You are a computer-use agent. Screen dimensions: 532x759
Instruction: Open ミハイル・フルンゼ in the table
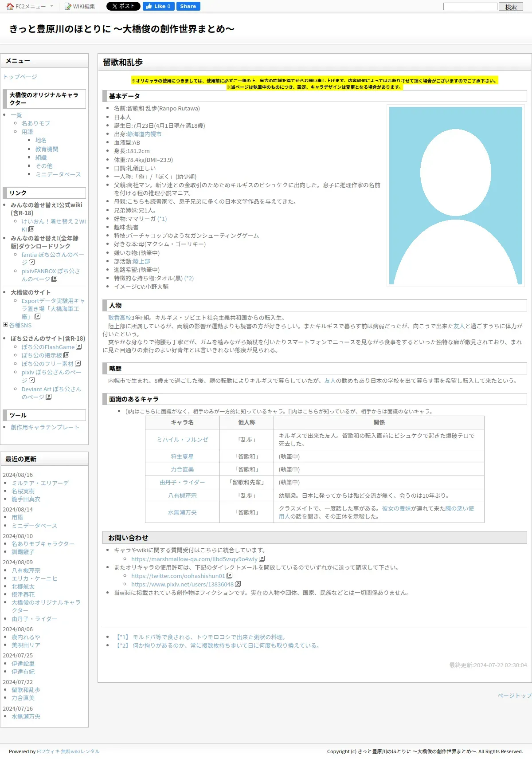pos(182,440)
